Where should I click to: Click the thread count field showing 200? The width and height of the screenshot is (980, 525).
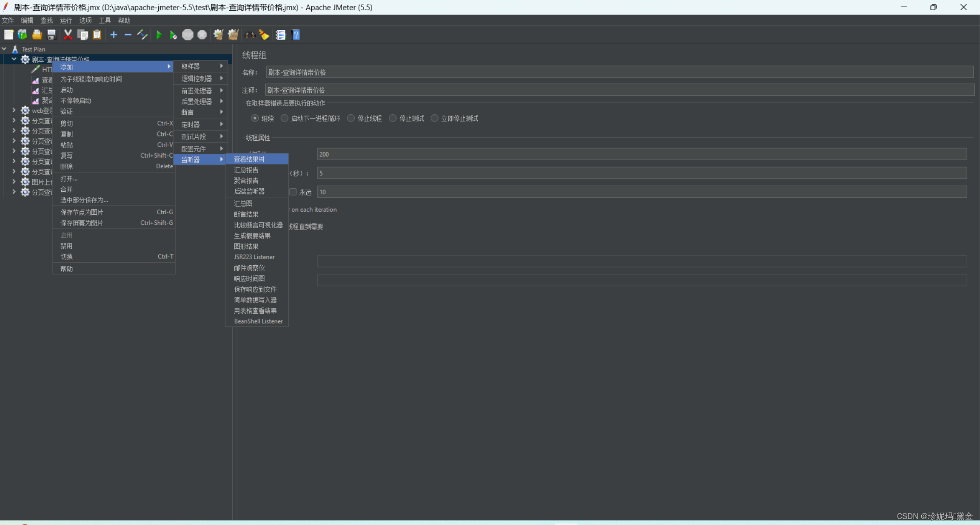pyautogui.click(x=642, y=154)
